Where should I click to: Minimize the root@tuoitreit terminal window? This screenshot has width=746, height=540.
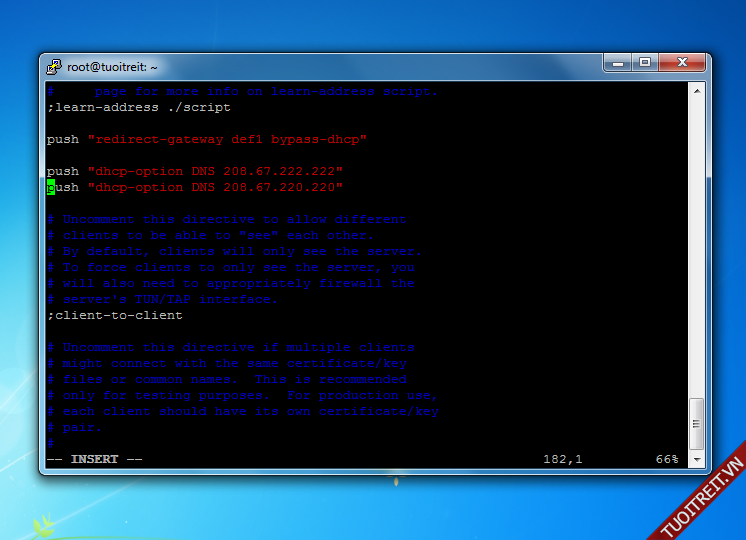click(x=618, y=62)
